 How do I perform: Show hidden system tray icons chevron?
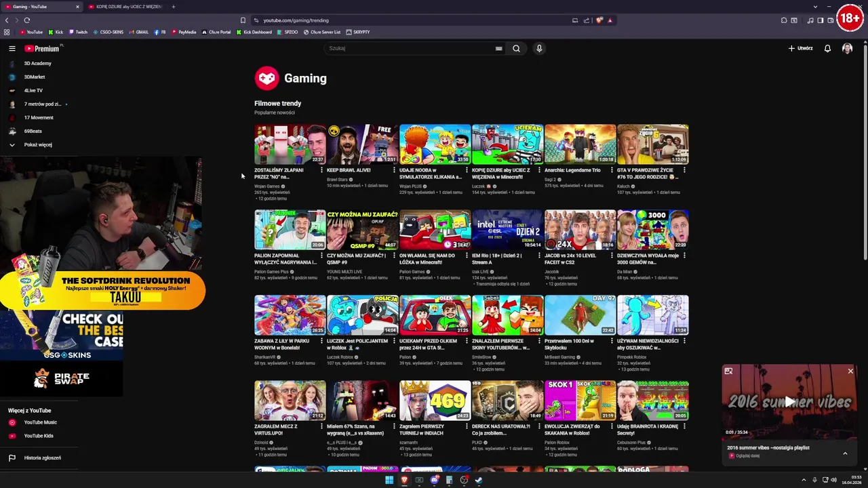pyautogui.click(x=804, y=480)
